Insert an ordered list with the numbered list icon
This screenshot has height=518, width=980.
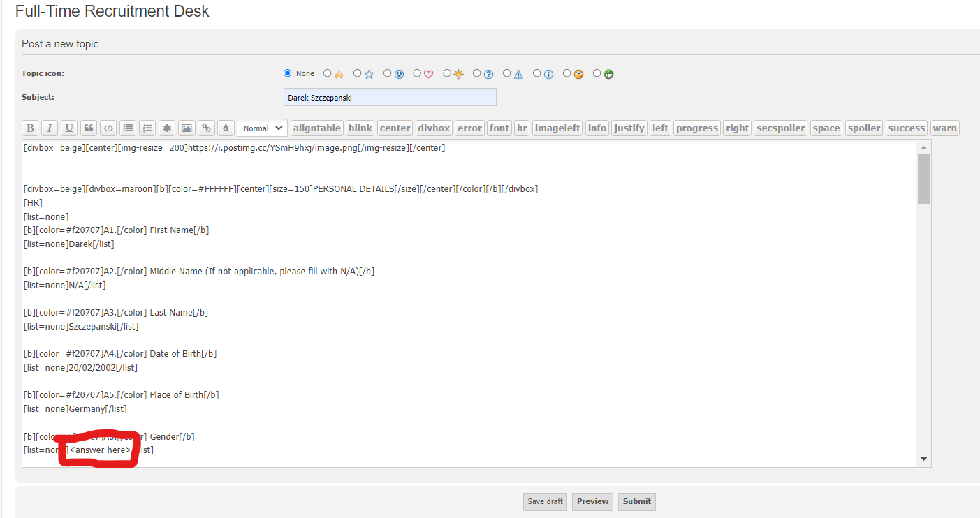click(147, 128)
